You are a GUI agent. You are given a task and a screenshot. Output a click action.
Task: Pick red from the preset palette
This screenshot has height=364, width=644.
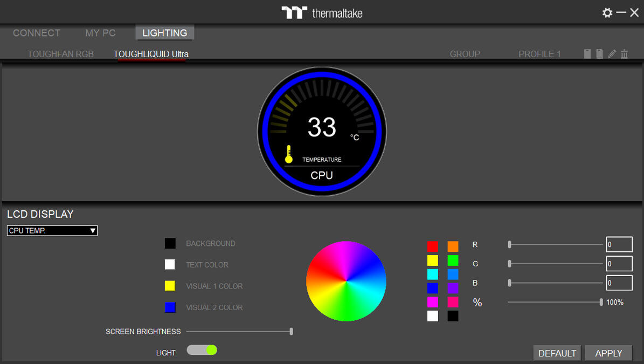(x=433, y=246)
